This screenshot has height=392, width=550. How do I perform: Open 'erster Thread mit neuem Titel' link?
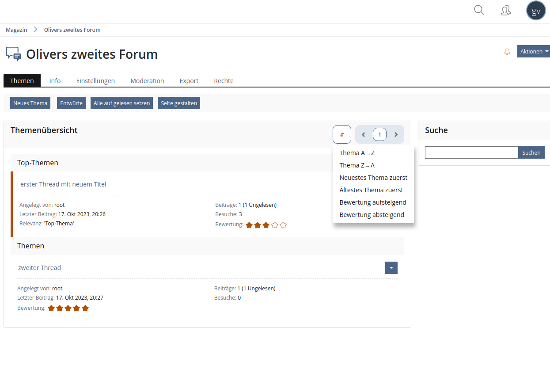pyautogui.click(x=63, y=184)
